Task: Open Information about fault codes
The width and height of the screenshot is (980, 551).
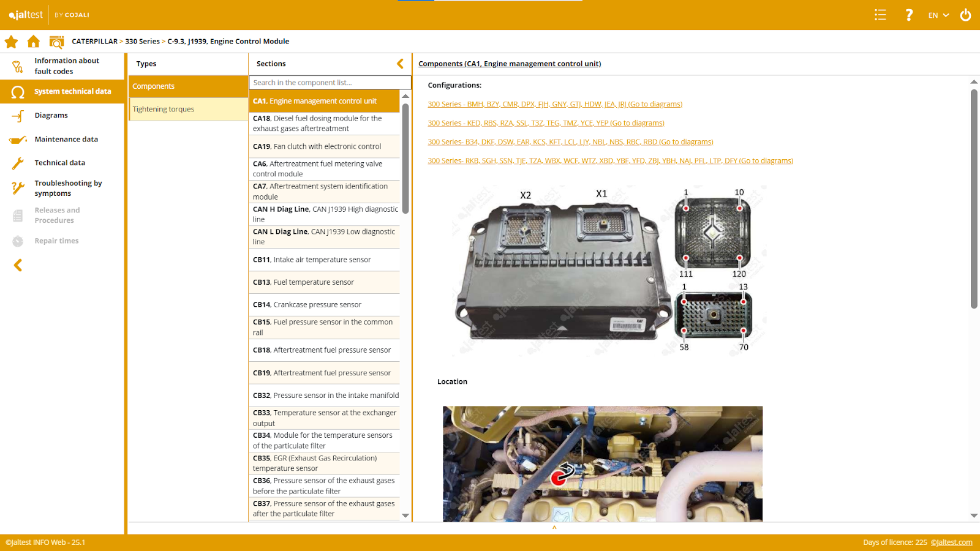Action: click(x=62, y=66)
